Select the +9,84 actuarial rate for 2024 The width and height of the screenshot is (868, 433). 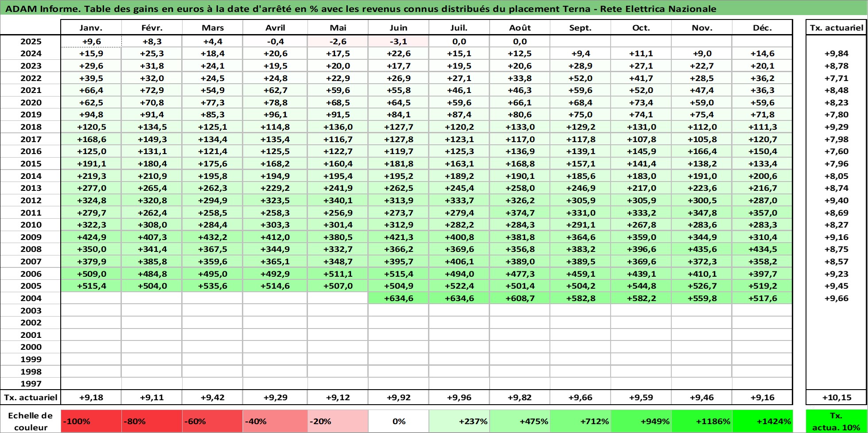837,54
